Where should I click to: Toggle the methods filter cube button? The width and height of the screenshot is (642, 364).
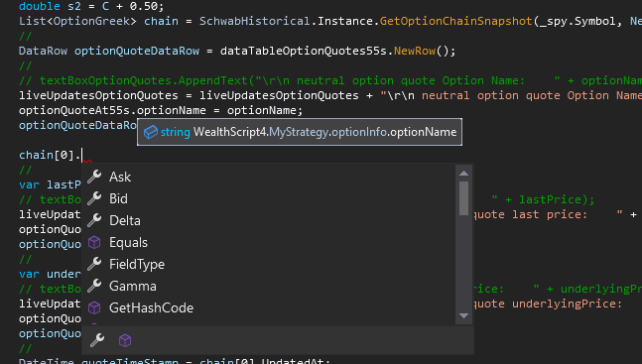click(125, 340)
